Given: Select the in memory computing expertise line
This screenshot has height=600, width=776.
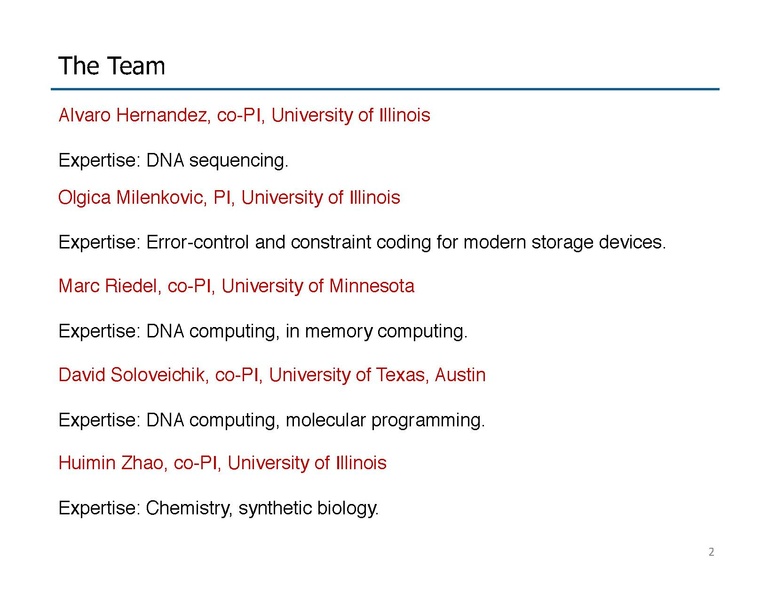Looking at the screenshot, I should point(262,330).
